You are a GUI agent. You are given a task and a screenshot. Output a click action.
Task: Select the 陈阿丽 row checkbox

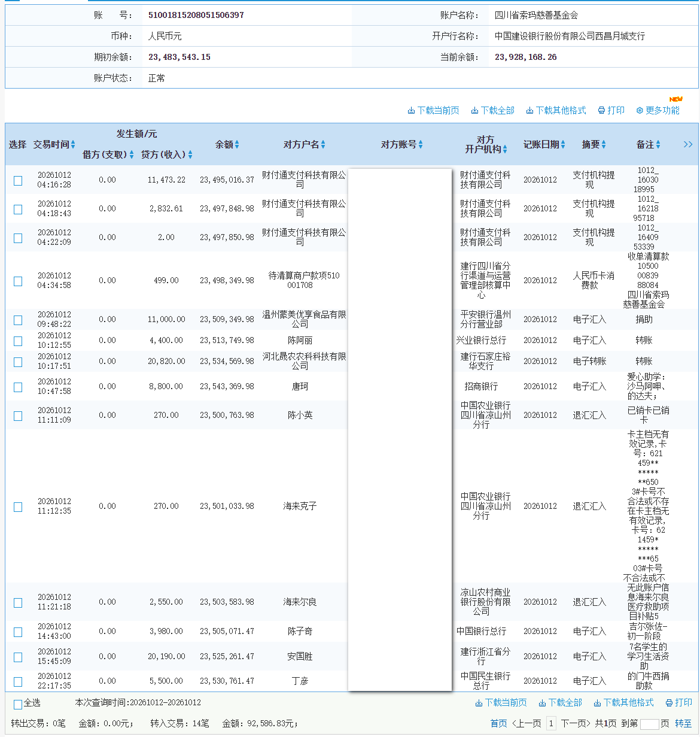(18, 341)
